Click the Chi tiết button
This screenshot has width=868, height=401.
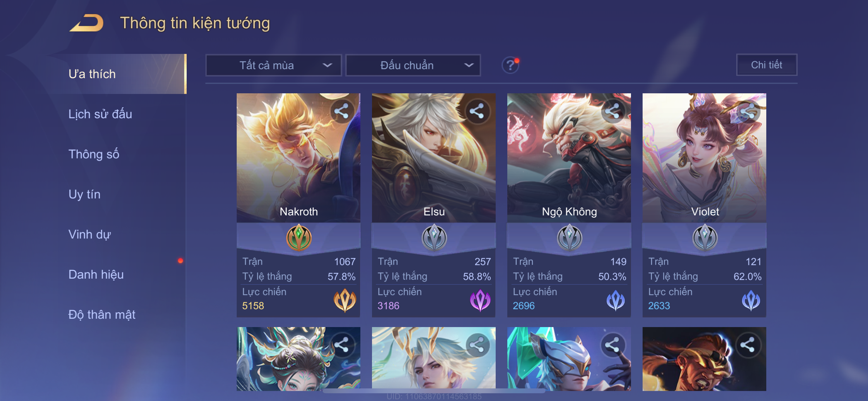click(x=767, y=65)
